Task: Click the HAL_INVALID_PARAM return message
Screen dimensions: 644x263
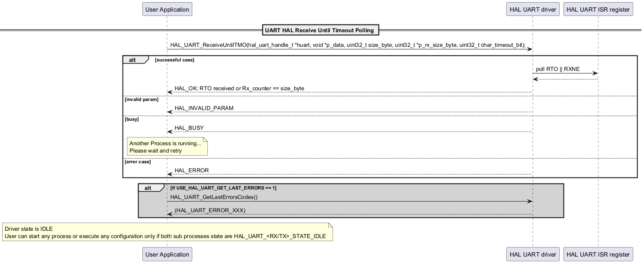Action: [204, 108]
